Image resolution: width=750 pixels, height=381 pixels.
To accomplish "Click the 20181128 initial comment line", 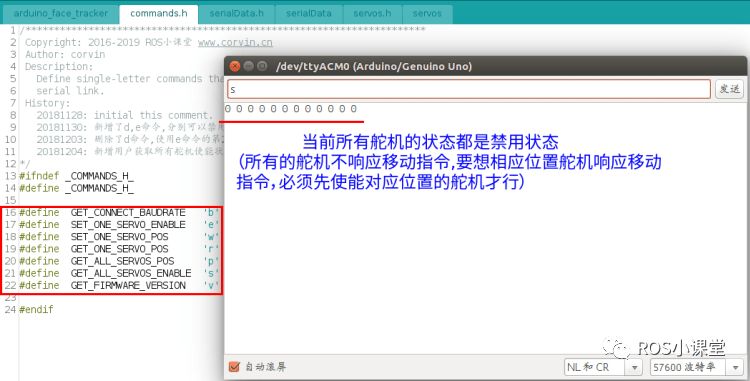I will (124, 115).
